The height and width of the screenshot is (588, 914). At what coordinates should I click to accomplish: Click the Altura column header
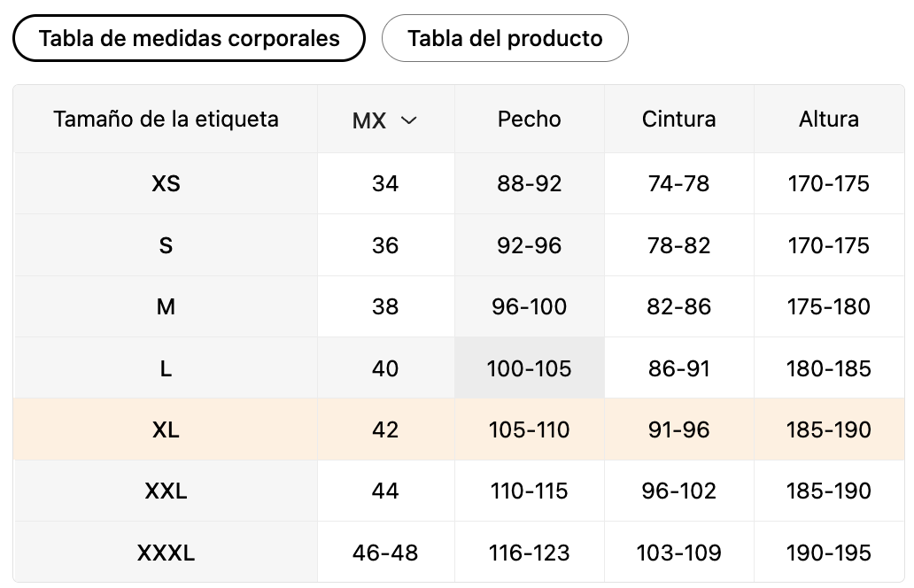829,120
